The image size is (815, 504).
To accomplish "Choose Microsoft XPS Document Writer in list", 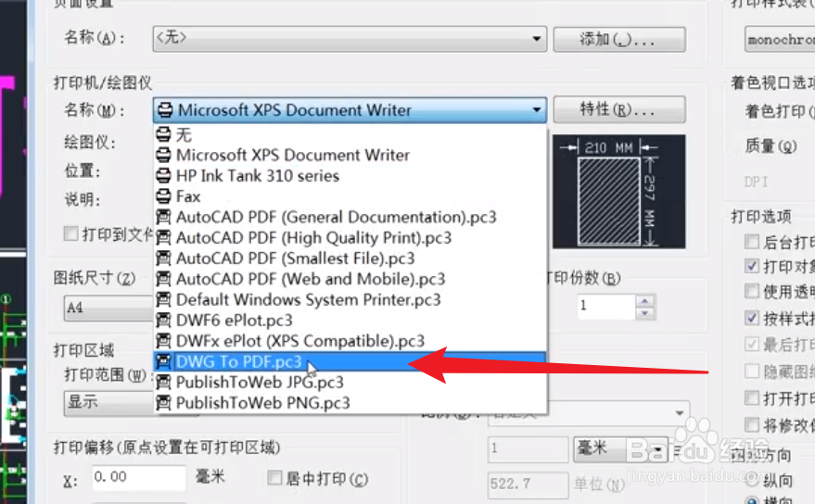I will 350,155.
